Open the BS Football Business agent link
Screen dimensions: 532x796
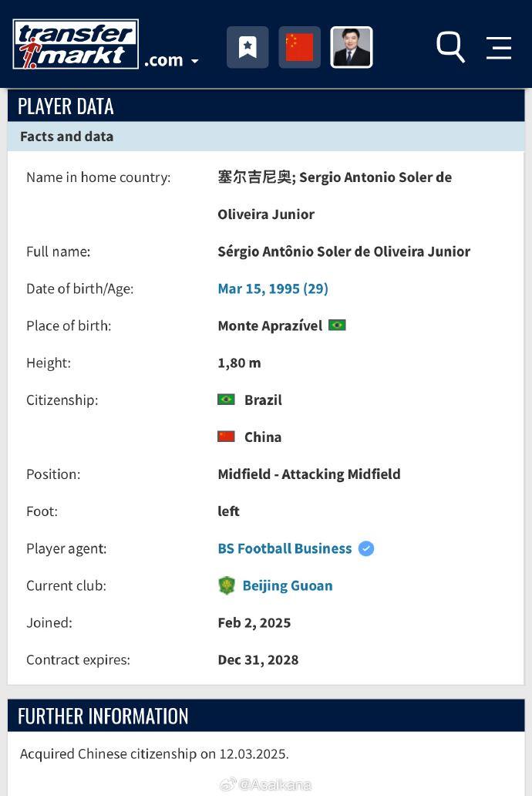tap(285, 548)
